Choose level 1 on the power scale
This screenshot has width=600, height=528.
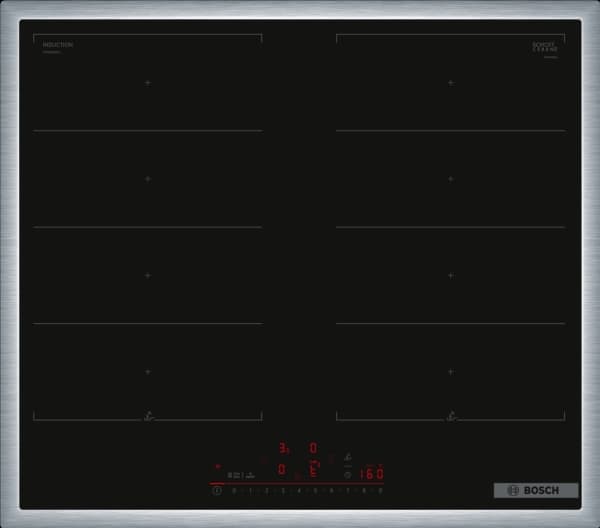pyautogui.click(x=250, y=491)
